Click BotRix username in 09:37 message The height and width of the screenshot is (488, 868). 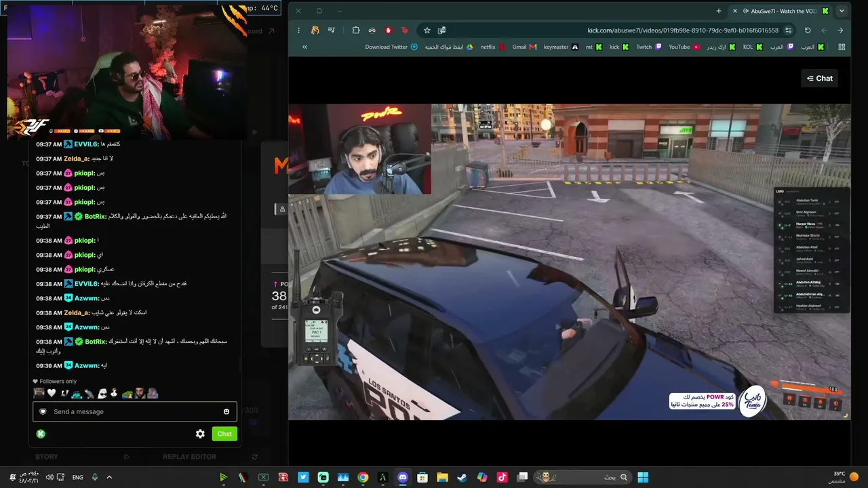coord(96,216)
